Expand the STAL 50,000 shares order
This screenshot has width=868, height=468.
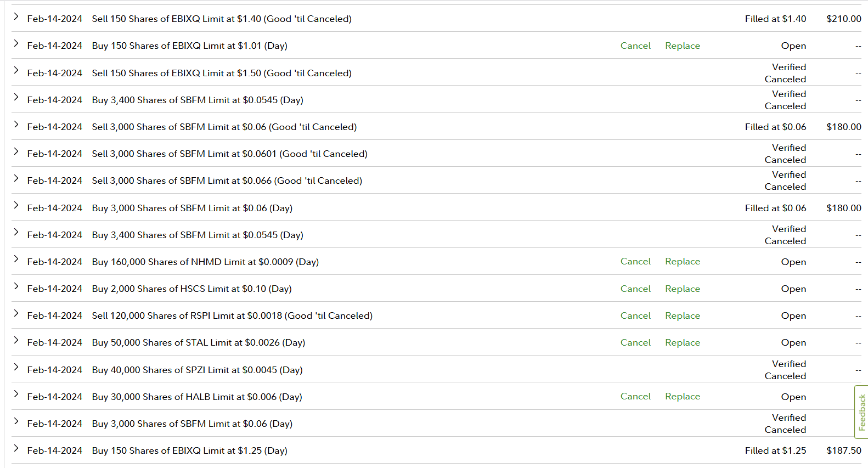pyautogui.click(x=16, y=341)
